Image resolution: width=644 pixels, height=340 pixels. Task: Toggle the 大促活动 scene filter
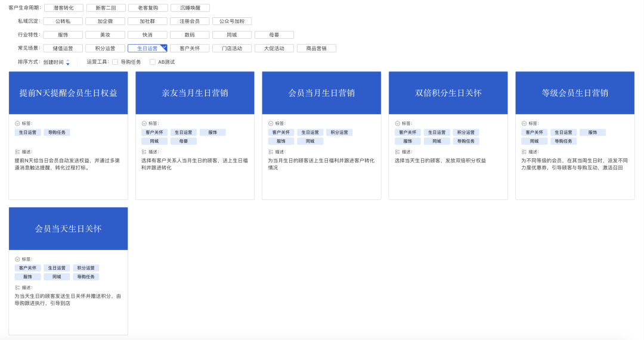(x=274, y=48)
